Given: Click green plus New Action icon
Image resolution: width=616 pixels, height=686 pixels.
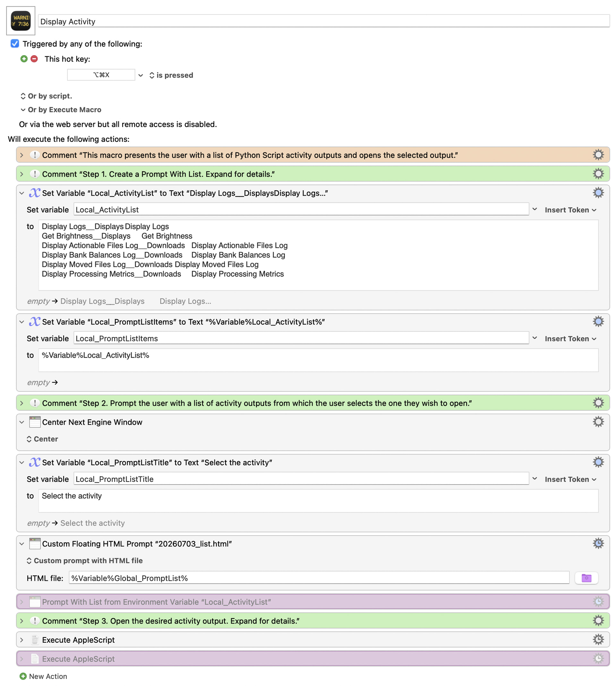Looking at the screenshot, I should pos(23,676).
